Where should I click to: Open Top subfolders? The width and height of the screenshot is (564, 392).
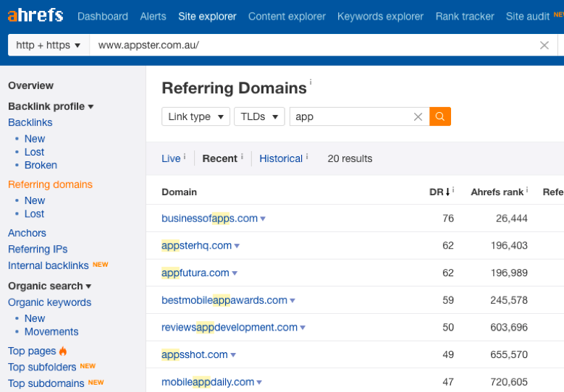[x=42, y=367]
